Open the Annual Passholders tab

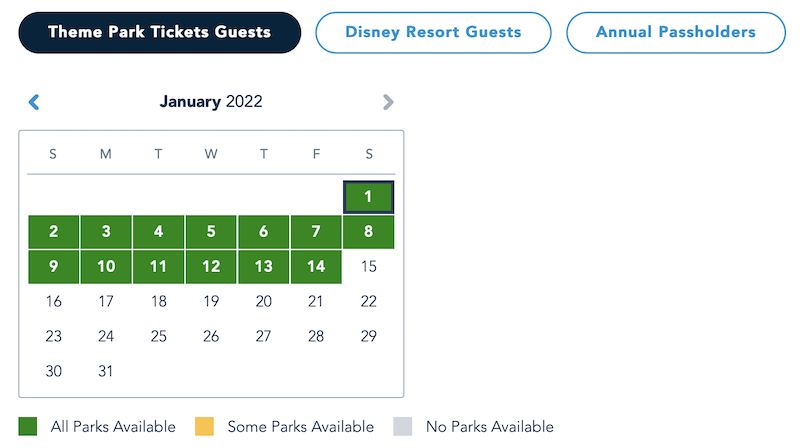coord(675,32)
